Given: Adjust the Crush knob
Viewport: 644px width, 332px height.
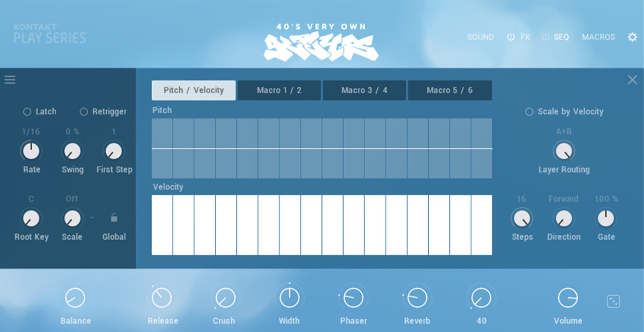Looking at the screenshot, I should point(224,297).
